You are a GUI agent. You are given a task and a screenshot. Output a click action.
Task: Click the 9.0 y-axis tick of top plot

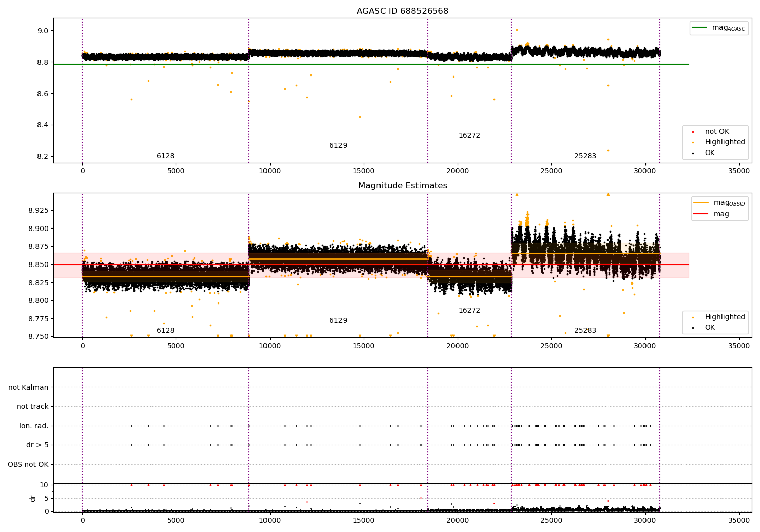click(43, 31)
